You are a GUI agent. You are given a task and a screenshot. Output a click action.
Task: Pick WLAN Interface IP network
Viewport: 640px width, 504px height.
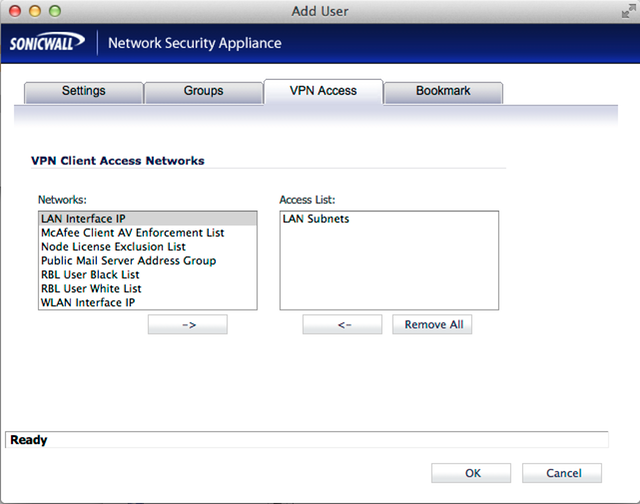pyautogui.click(x=148, y=302)
